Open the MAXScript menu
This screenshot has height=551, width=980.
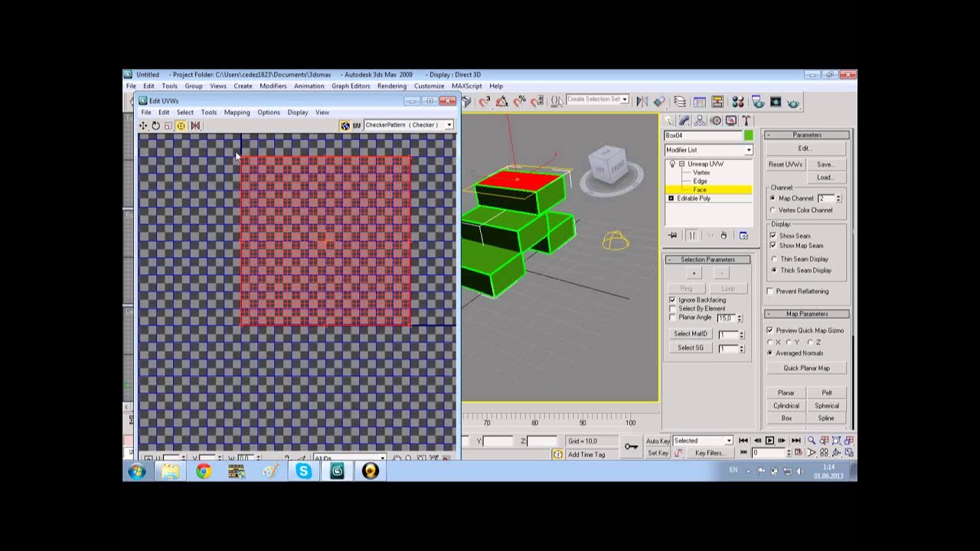[467, 86]
